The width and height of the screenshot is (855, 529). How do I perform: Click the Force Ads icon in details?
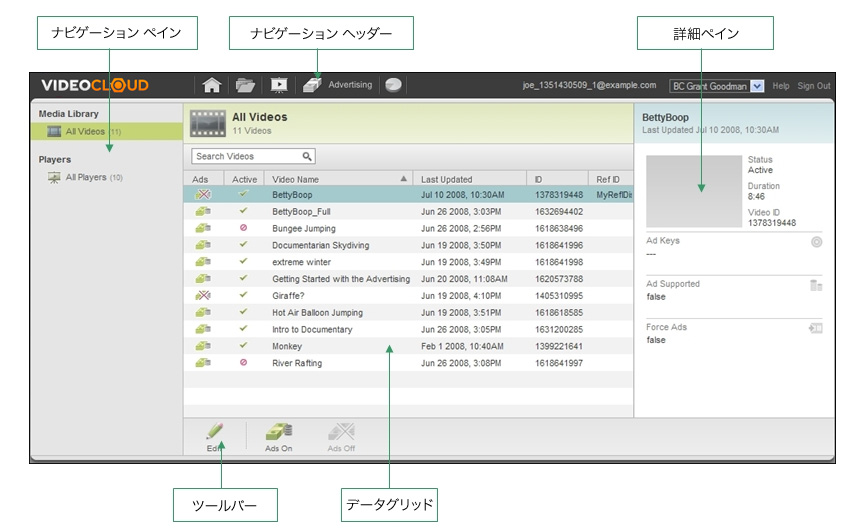pos(816,328)
